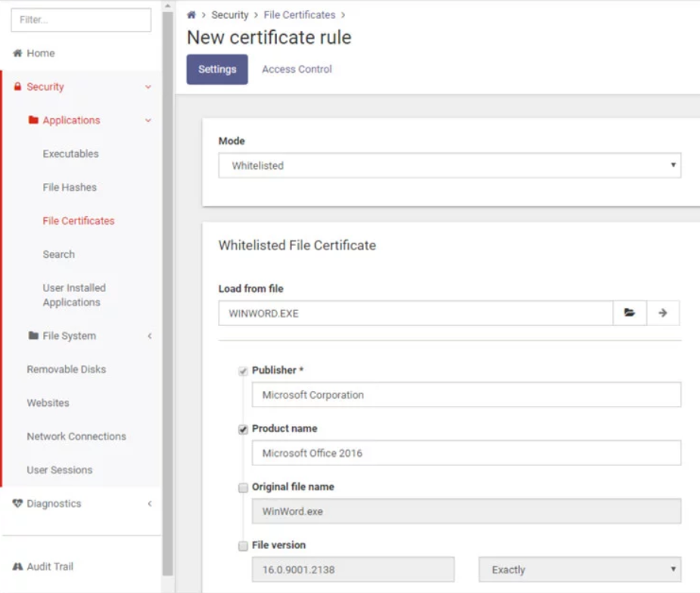
Task: Click the Load from file WINWORD.EXE field
Action: pyautogui.click(x=415, y=313)
